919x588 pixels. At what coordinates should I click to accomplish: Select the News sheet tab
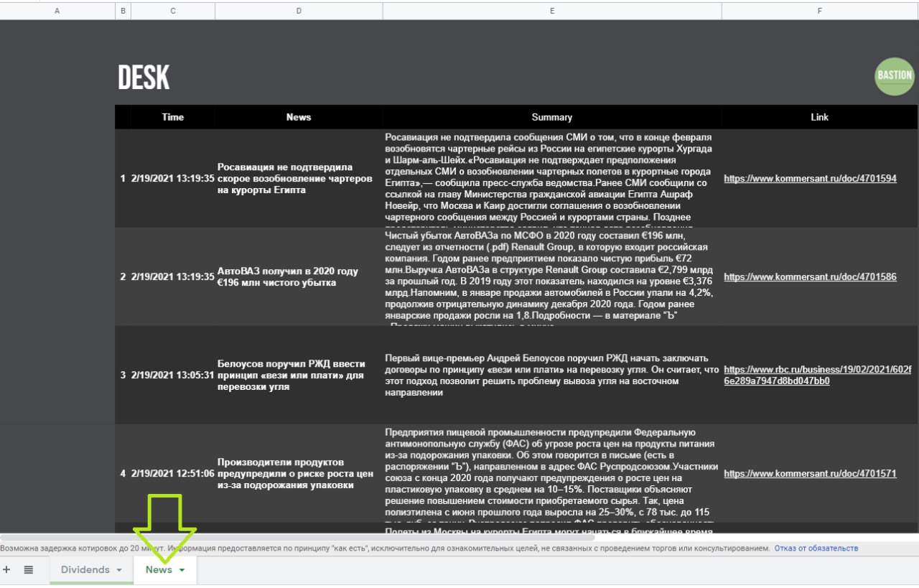[159, 569]
